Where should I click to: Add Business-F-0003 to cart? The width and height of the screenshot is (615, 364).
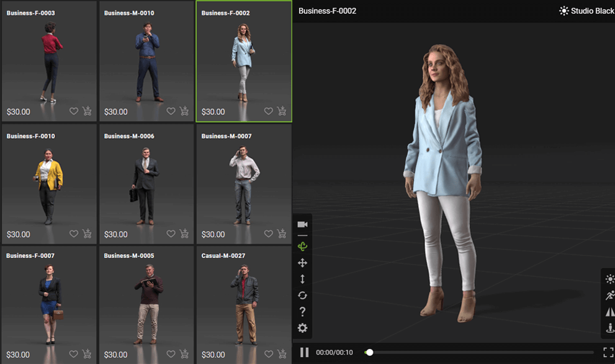coord(87,112)
